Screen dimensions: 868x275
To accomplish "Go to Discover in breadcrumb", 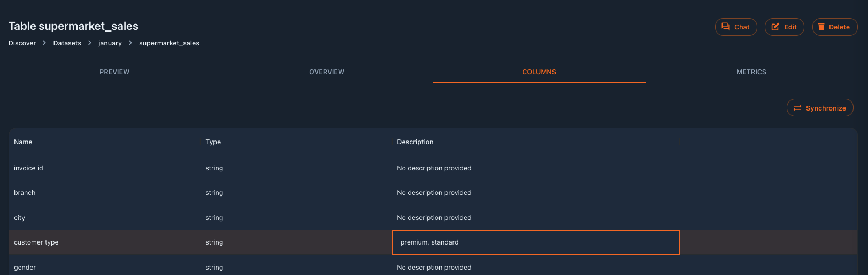I will (x=22, y=43).
